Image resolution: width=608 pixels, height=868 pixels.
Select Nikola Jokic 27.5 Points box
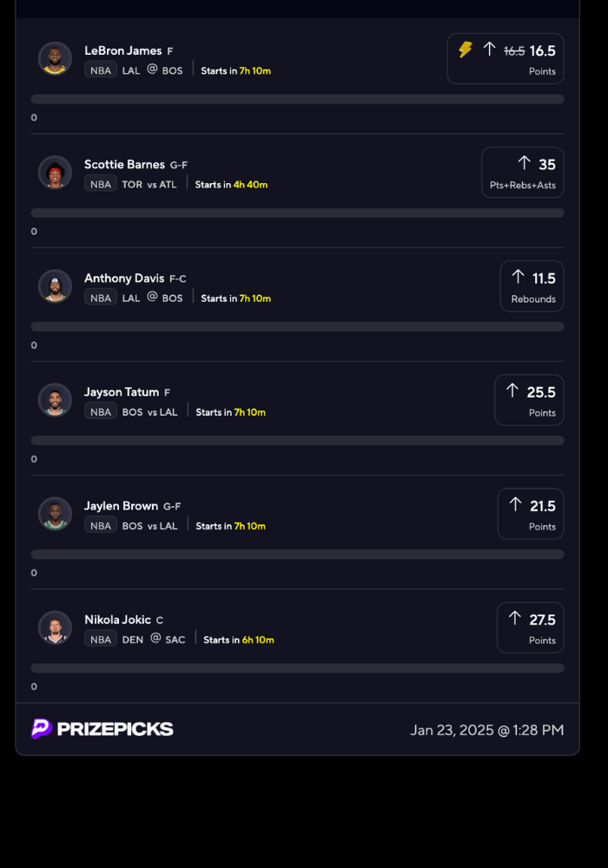coord(530,628)
